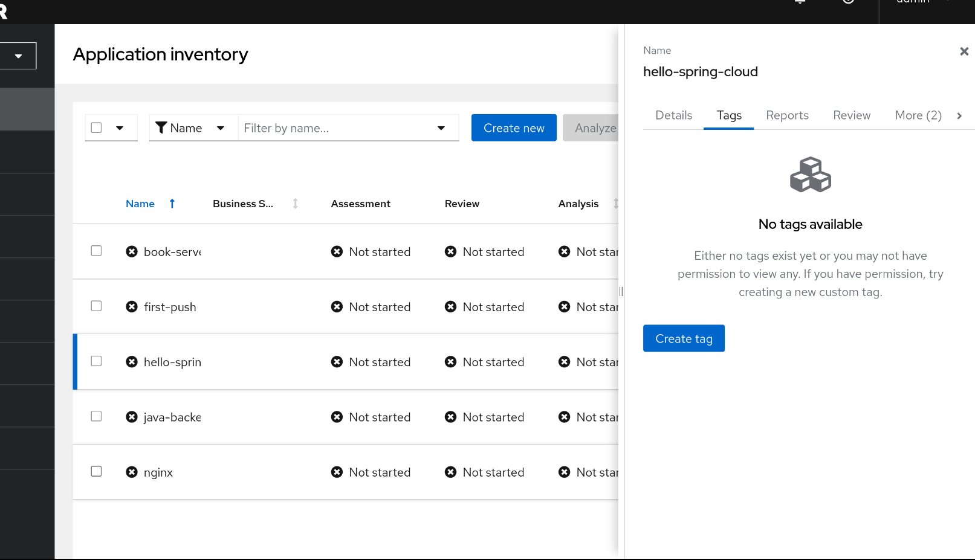
Task: Select the java-backend row checkbox
Action: pyautogui.click(x=96, y=416)
